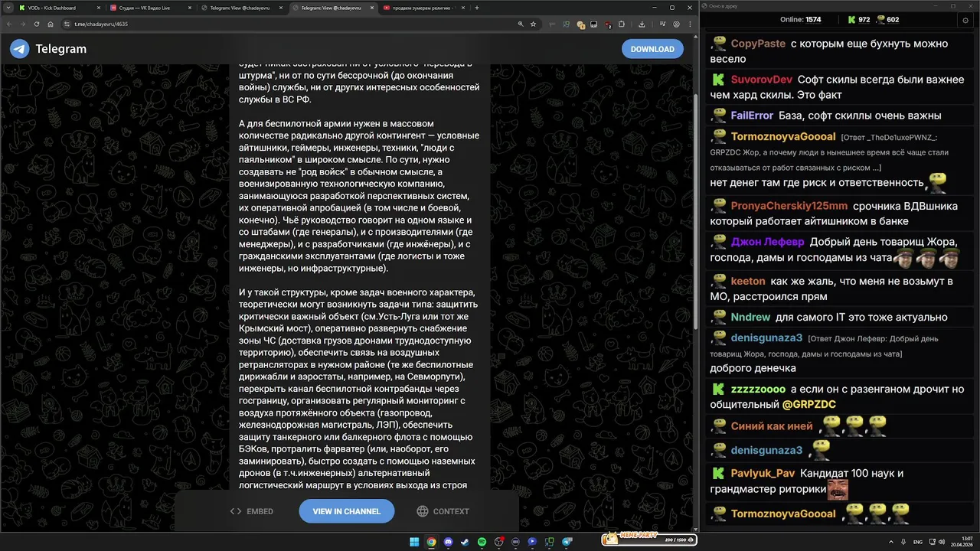Image resolution: width=980 pixels, height=551 pixels.
Task: Go forward in the browser
Action: pos(24,24)
